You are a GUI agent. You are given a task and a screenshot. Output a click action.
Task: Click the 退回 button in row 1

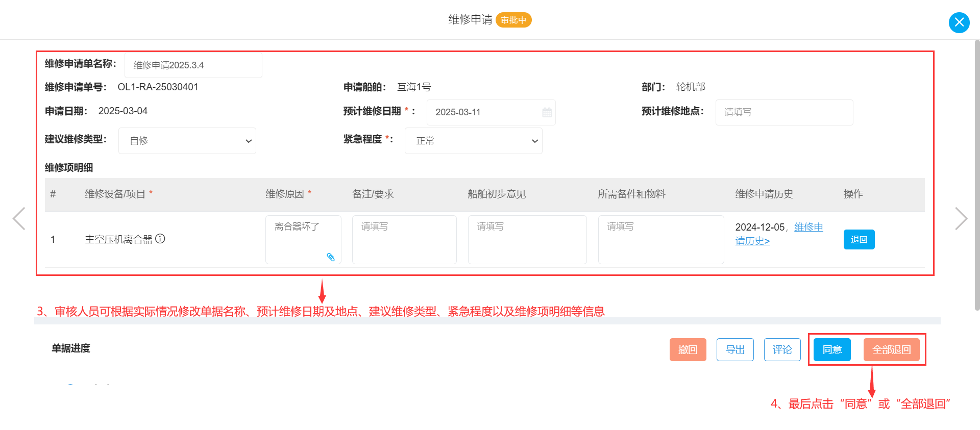[x=859, y=240]
